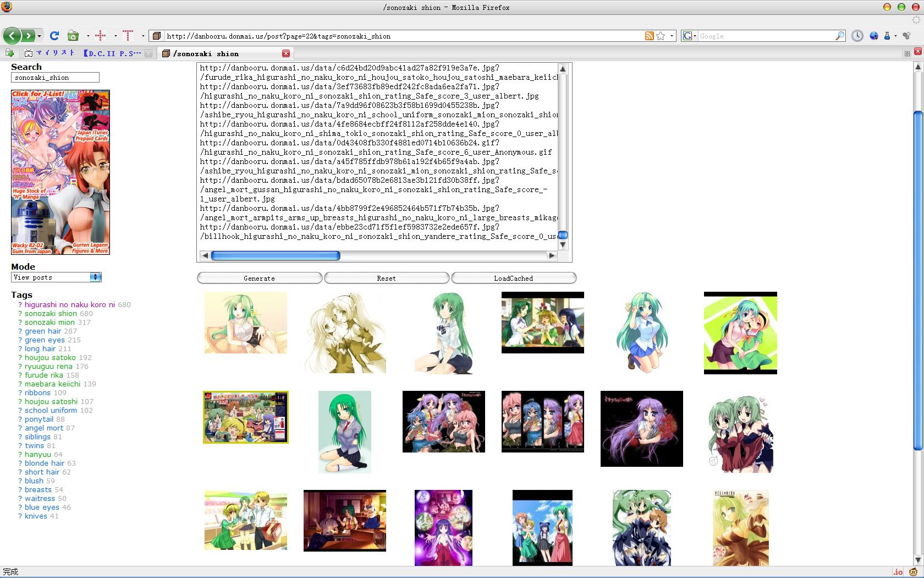Open the higurashi no naku koro ni tag
Screen dimensions: 924x578
click(x=70, y=304)
